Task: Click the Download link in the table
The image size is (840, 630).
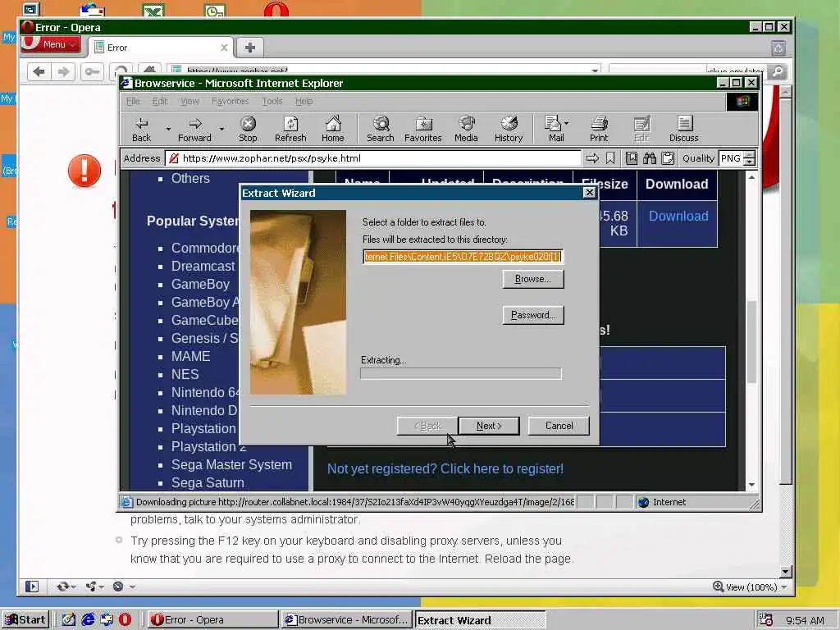Action: [x=678, y=216]
